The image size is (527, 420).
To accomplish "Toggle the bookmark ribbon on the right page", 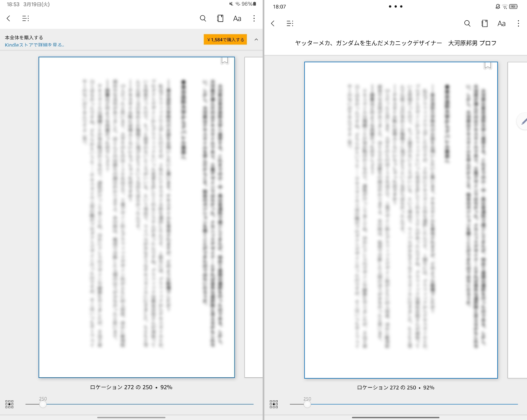I will click(487, 65).
